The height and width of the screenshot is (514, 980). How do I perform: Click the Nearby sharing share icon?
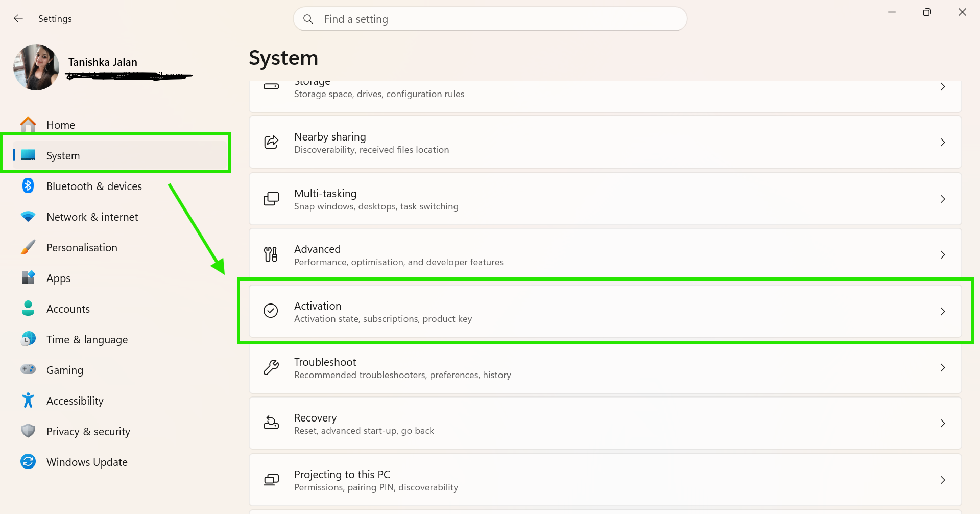coord(271,142)
